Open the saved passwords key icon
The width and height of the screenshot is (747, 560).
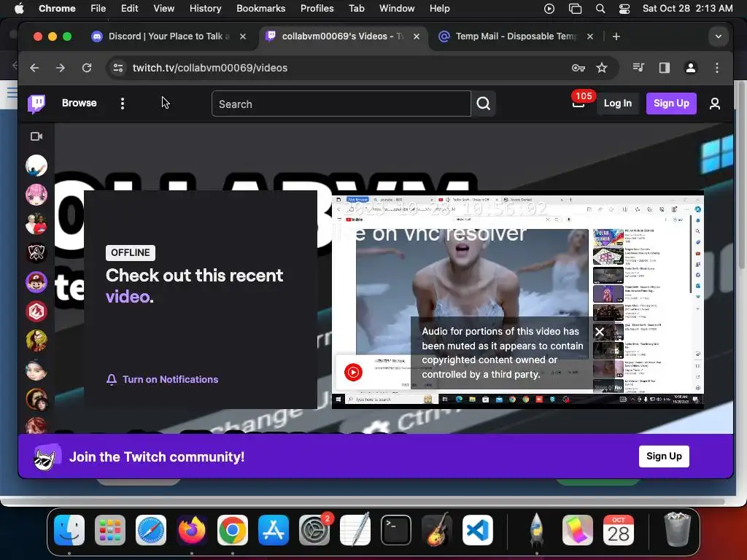tap(578, 68)
